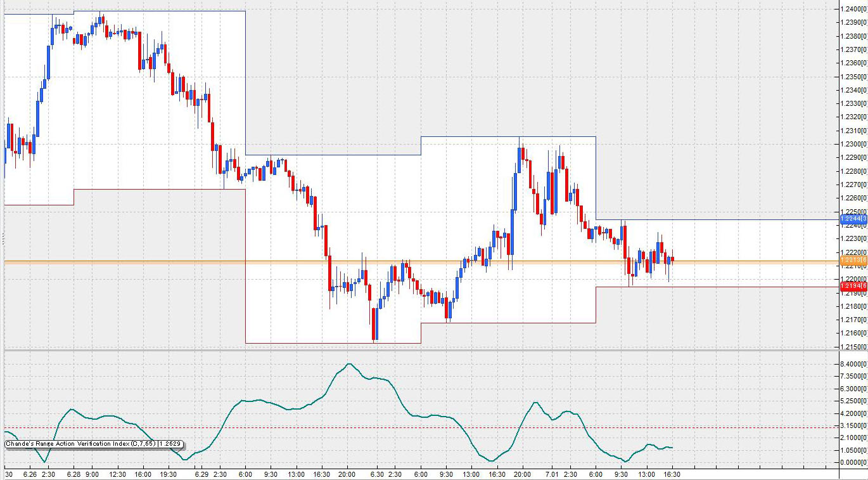This screenshot has height=480, width=868.
Task: Select the teal indicator curve
Action: point(338,413)
